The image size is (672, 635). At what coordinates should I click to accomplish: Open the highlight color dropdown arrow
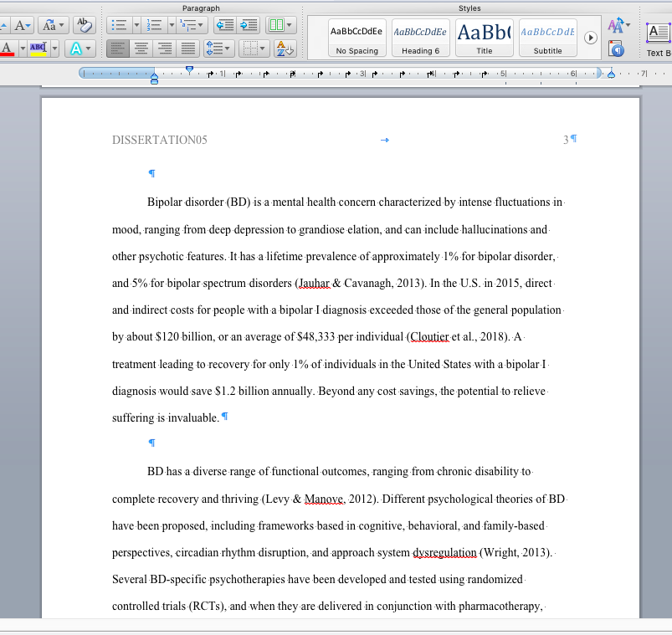(55, 49)
